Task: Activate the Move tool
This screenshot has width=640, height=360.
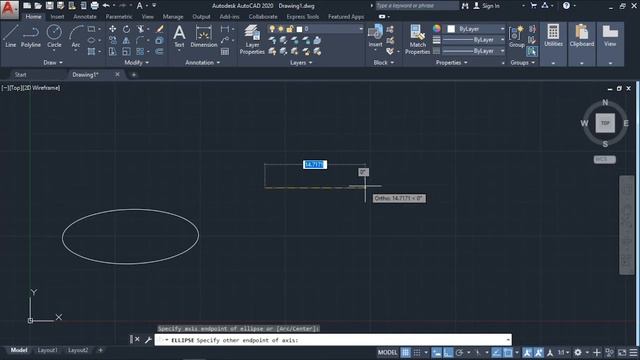Action: (112, 29)
